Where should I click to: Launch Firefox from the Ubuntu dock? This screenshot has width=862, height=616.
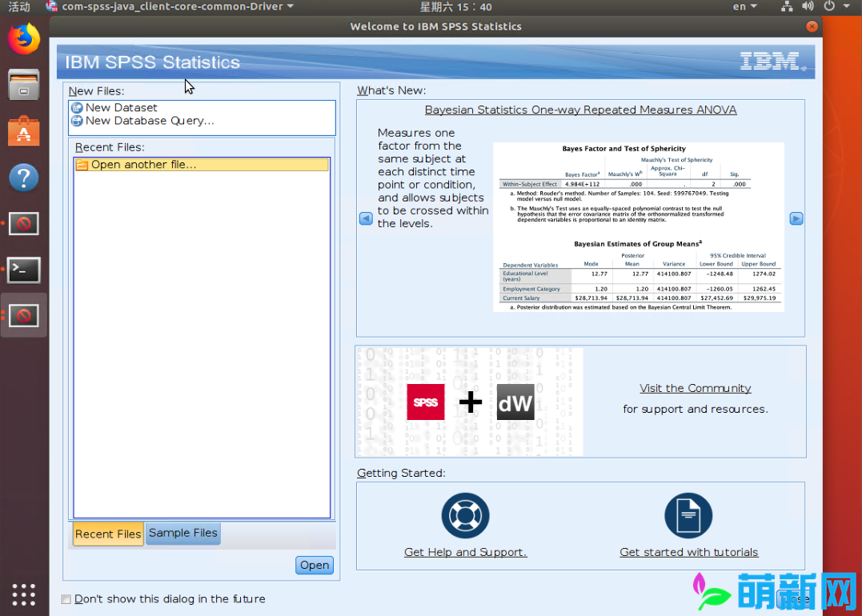tap(24, 39)
